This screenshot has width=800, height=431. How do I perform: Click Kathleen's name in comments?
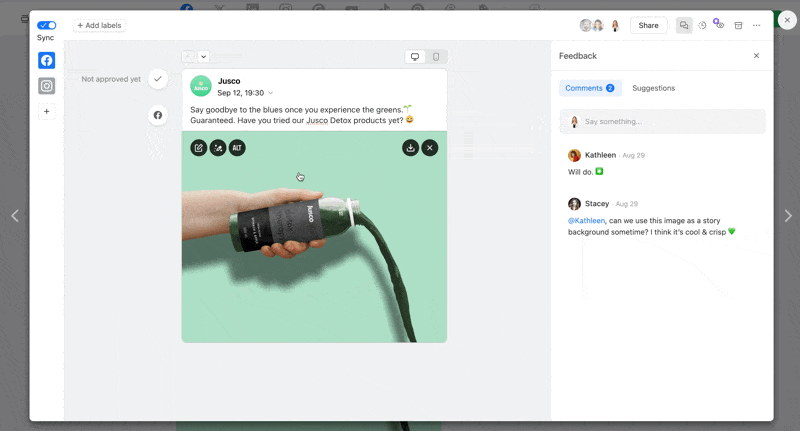point(601,155)
